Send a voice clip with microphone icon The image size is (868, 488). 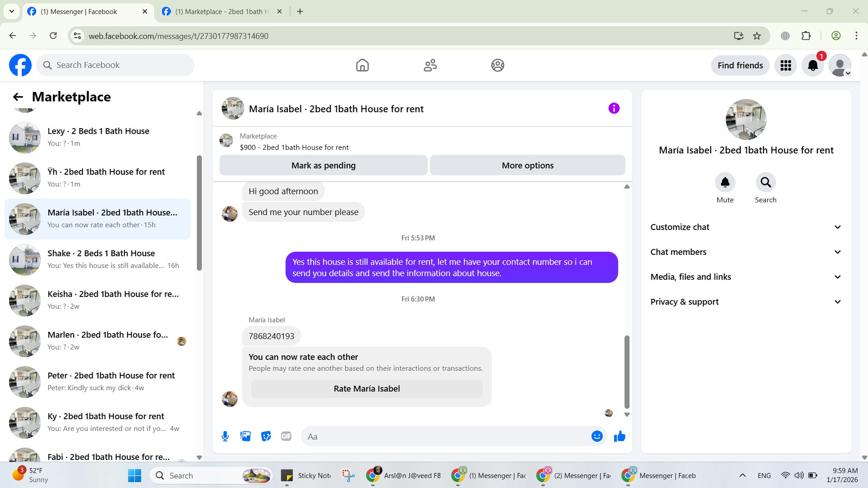click(225, 436)
